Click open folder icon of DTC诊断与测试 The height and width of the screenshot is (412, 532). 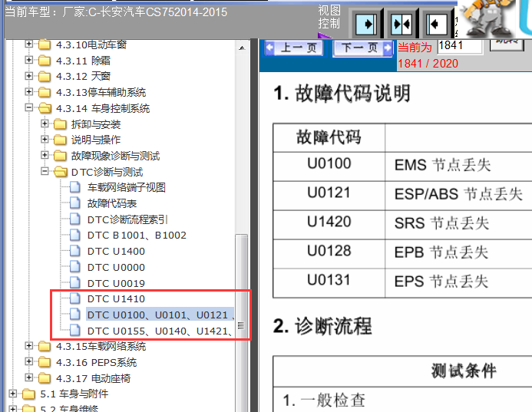[x=61, y=172]
